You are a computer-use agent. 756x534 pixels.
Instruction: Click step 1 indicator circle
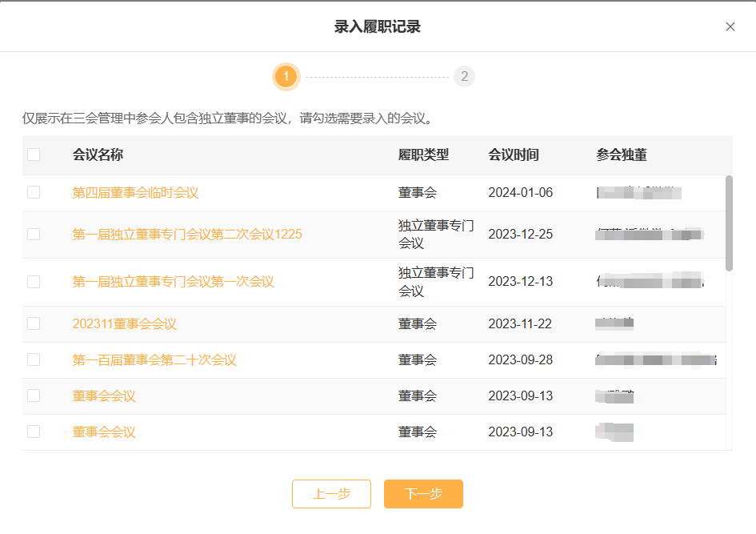[x=286, y=77]
